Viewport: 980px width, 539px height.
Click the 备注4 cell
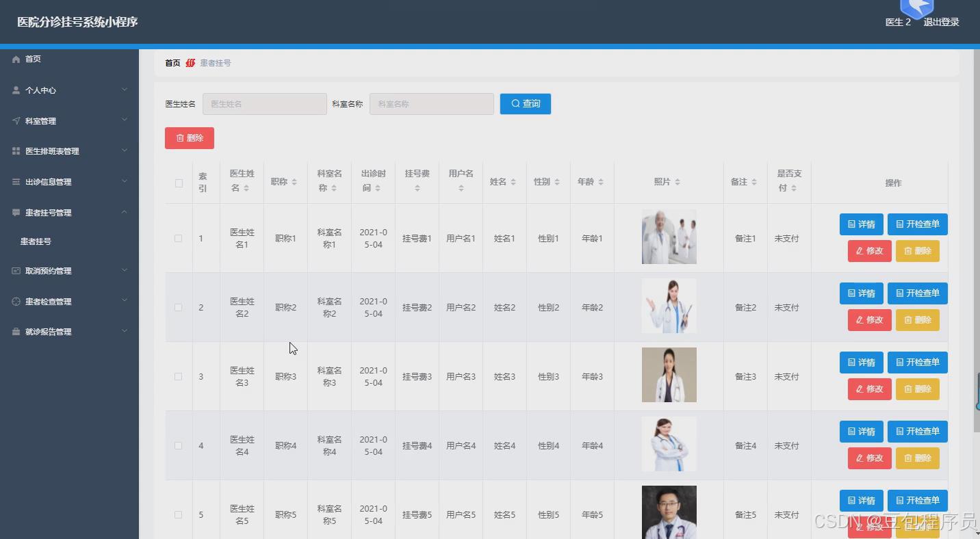(x=745, y=446)
